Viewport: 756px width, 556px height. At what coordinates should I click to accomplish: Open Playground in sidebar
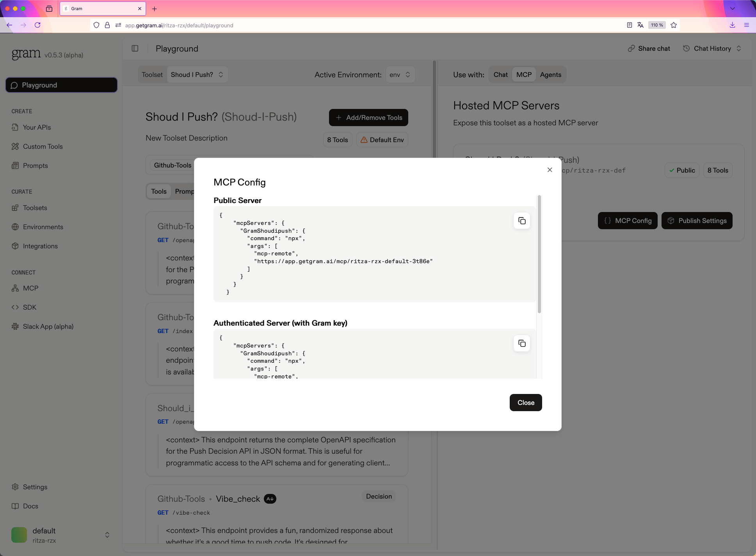click(61, 85)
